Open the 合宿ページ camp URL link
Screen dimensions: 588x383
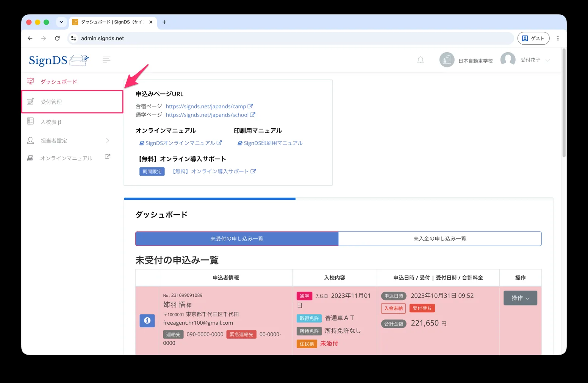206,106
